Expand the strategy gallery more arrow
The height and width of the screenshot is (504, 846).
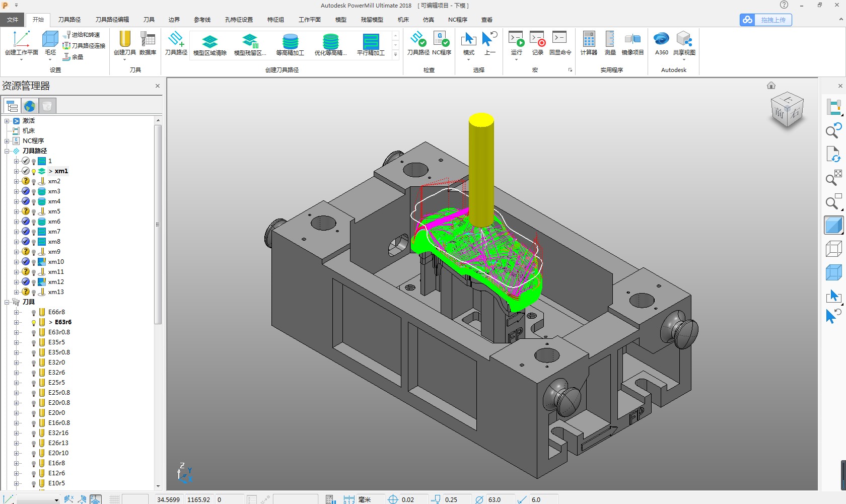pos(395,54)
